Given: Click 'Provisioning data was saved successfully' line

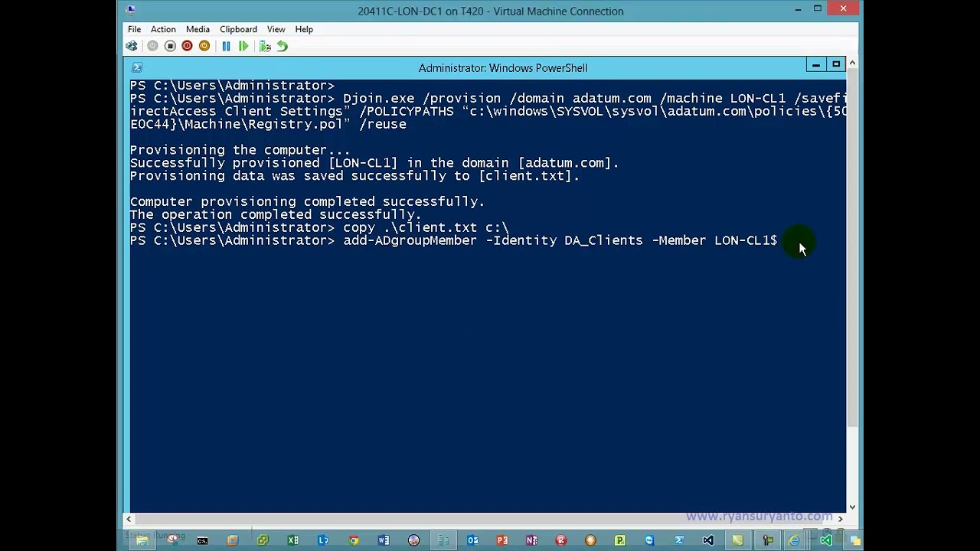Looking at the screenshot, I should 354,176.
